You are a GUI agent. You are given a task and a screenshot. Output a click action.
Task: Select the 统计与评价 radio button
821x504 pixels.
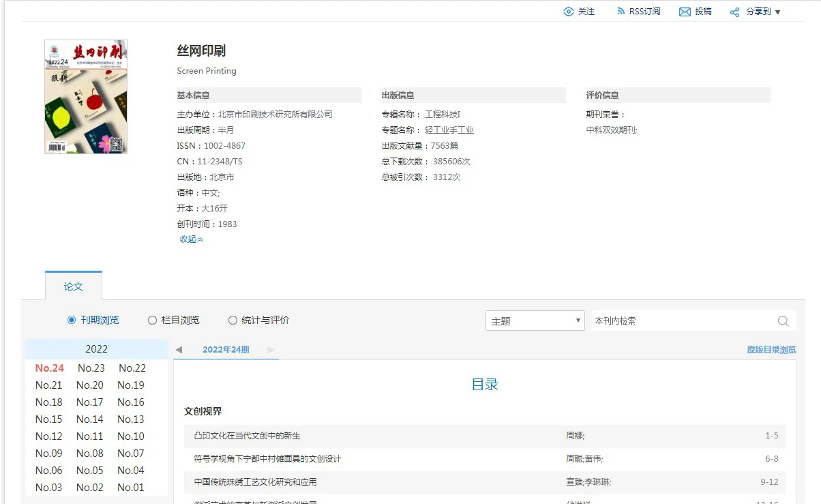coord(233,321)
